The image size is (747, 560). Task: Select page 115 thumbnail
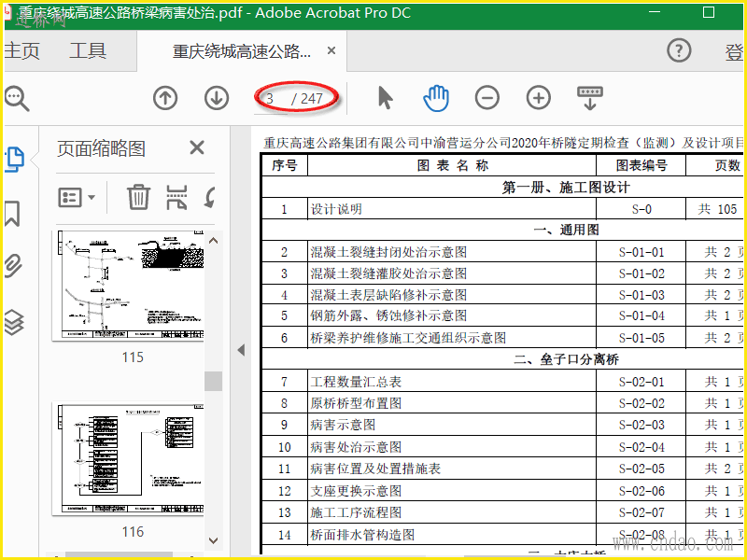(x=129, y=286)
